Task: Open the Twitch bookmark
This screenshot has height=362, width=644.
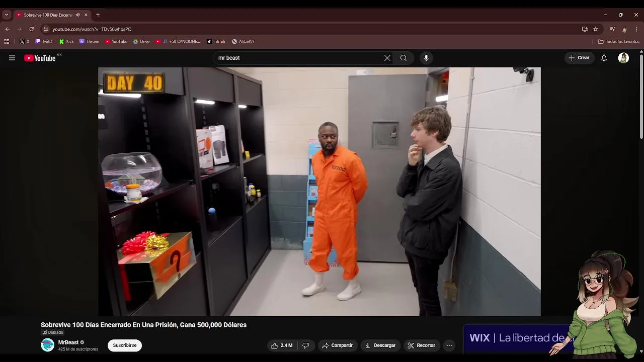Action: pyautogui.click(x=44, y=42)
